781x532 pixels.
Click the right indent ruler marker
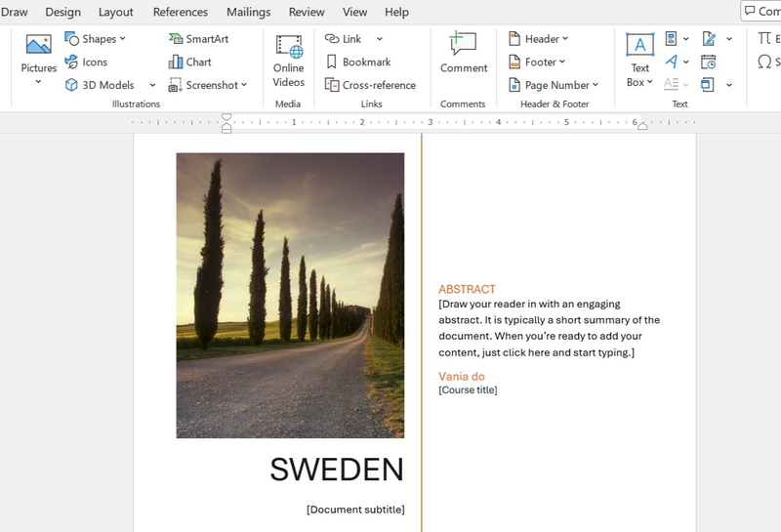pos(642,127)
